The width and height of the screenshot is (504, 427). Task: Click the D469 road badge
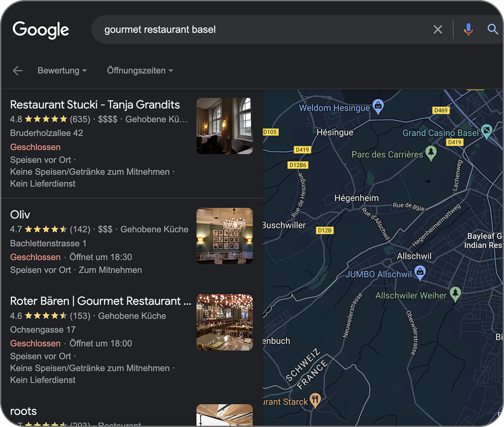[x=441, y=110]
